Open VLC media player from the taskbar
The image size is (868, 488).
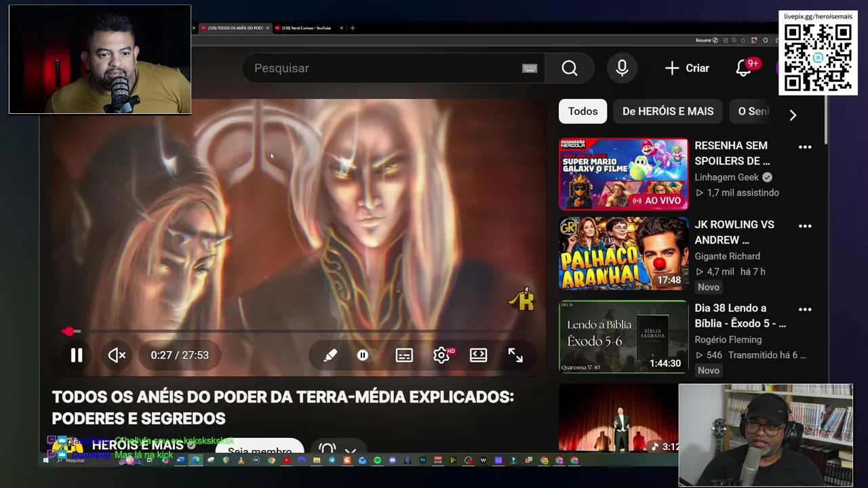(x=241, y=461)
